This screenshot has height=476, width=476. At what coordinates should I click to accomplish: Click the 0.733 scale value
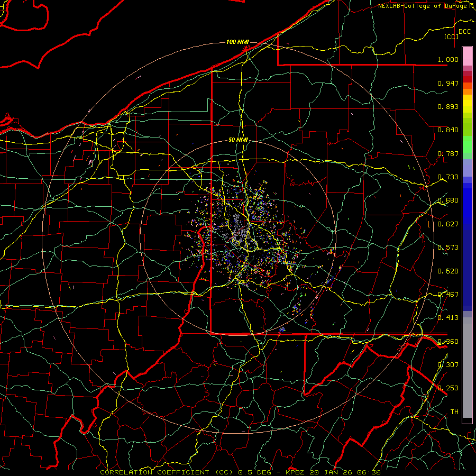click(x=448, y=177)
